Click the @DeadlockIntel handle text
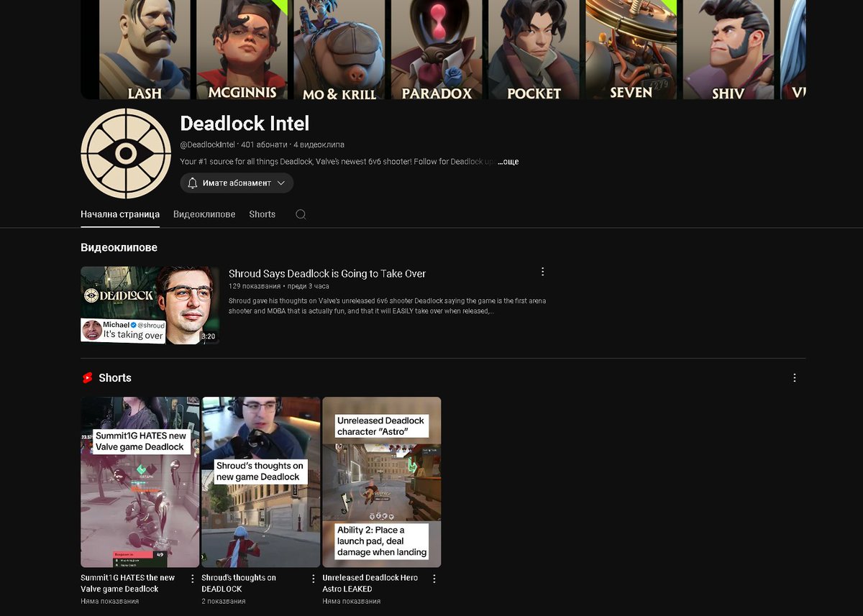Viewport: 863px width, 616px height. pos(207,145)
